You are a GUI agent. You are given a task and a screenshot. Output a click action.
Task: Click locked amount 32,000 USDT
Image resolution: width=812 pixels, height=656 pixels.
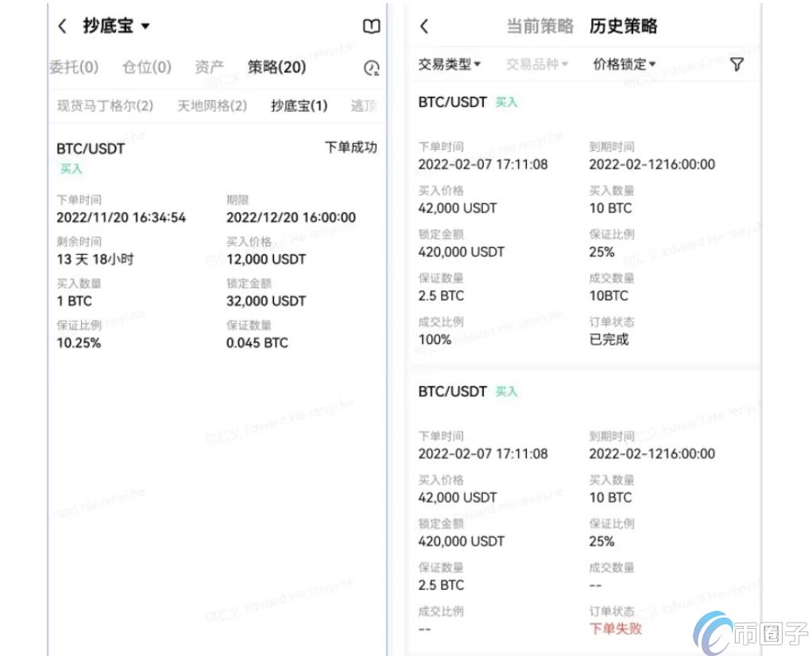(266, 301)
